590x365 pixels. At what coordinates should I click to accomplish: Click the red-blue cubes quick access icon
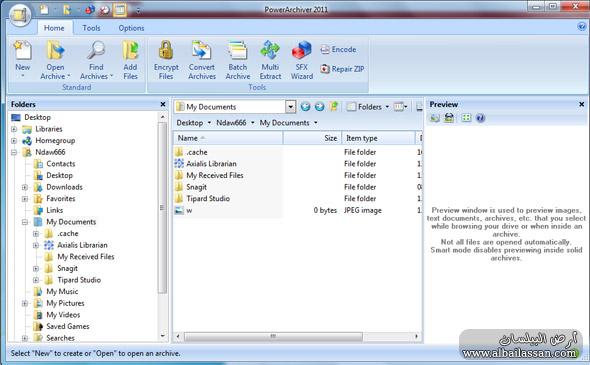(x=90, y=9)
